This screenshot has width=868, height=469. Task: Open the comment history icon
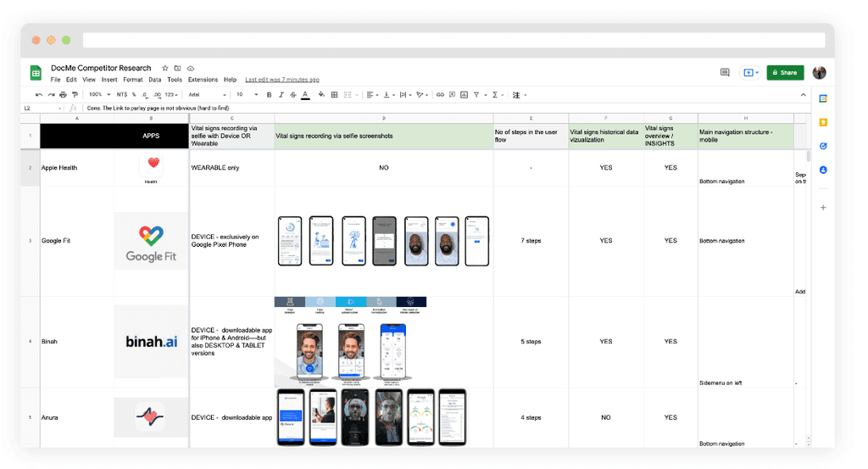[x=725, y=73]
